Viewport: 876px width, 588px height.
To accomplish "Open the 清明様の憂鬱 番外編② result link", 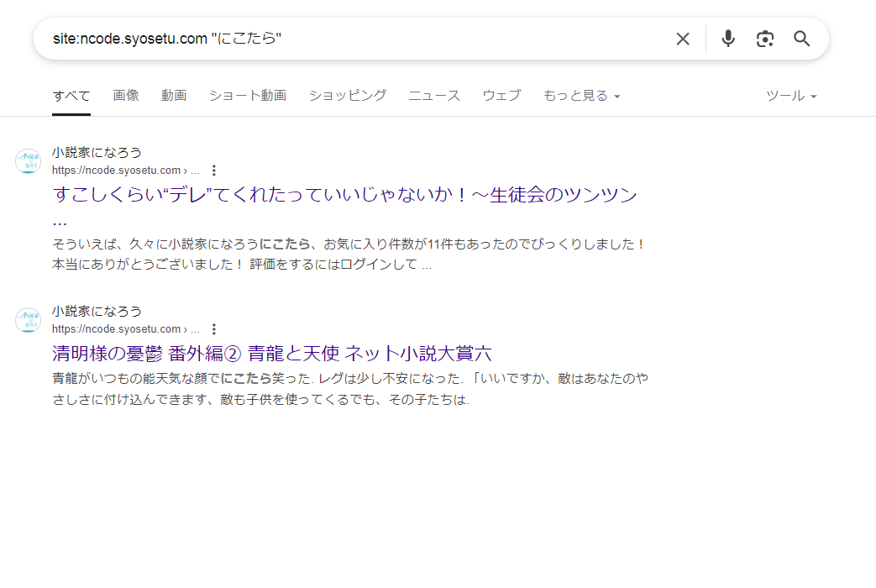I will tap(272, 354).
